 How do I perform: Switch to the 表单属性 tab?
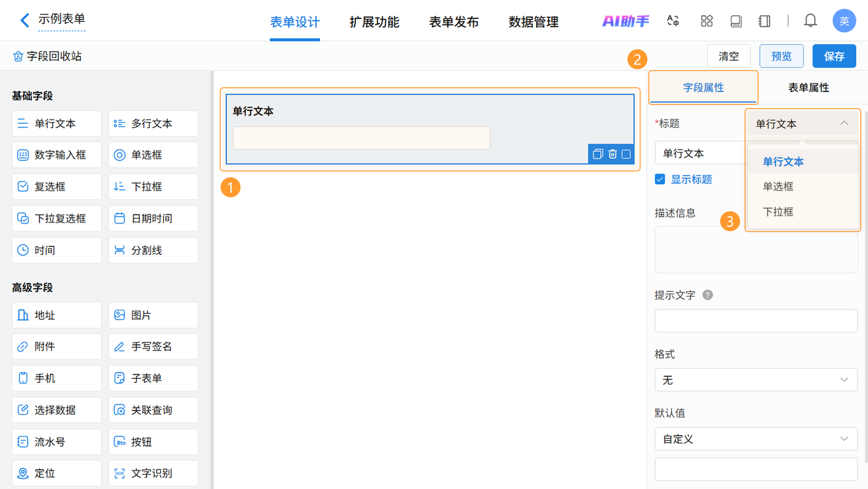[x=808, y=88]
